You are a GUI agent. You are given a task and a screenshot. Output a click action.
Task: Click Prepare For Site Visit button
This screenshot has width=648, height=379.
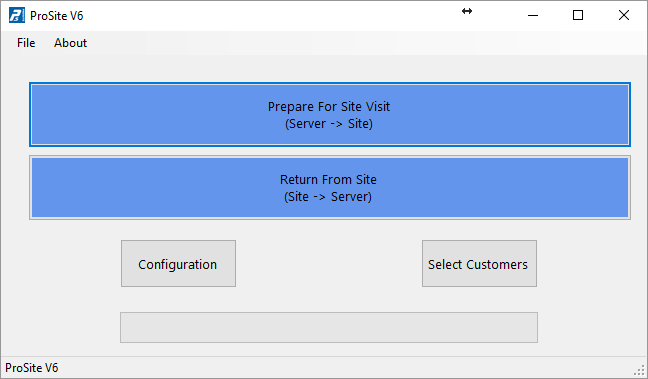[x=330, y=115]
